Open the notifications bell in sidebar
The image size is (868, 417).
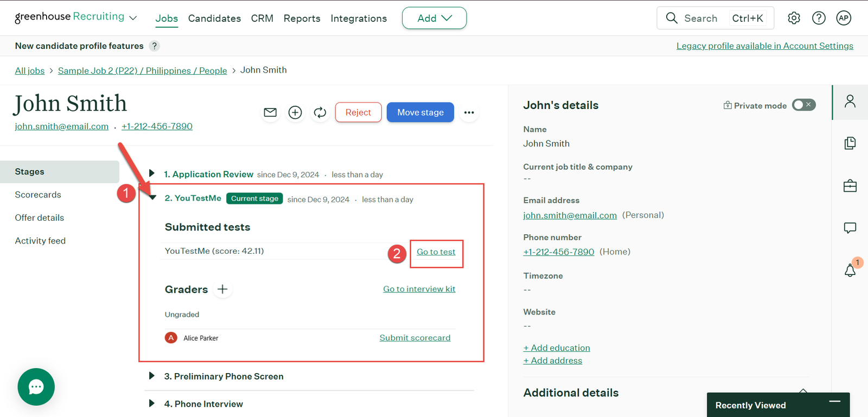(850, 270)
